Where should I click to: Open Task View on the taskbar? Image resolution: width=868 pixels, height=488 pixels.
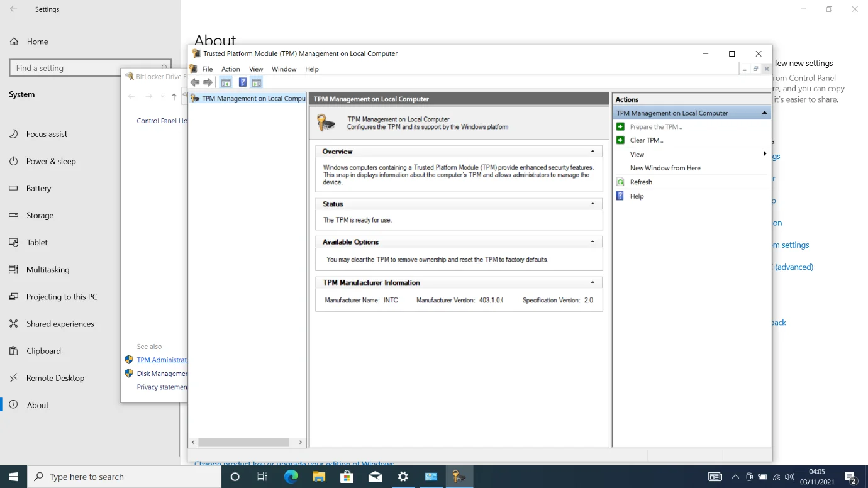[262, 477]
